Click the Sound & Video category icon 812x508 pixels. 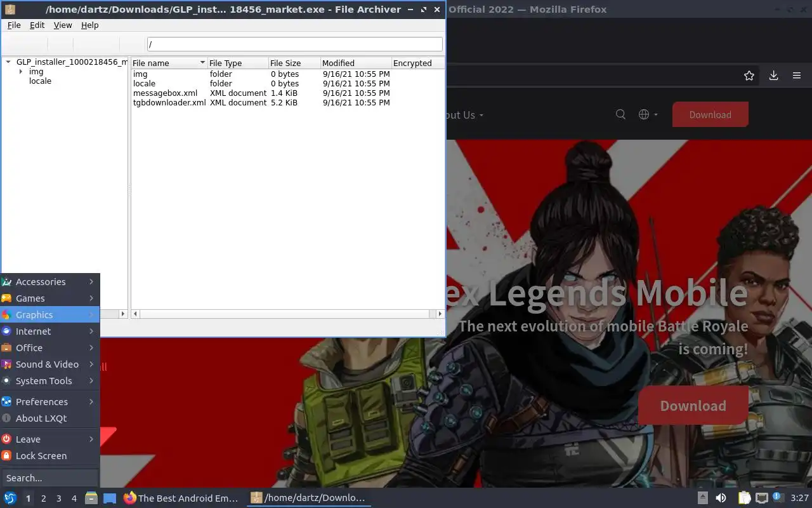7,364
